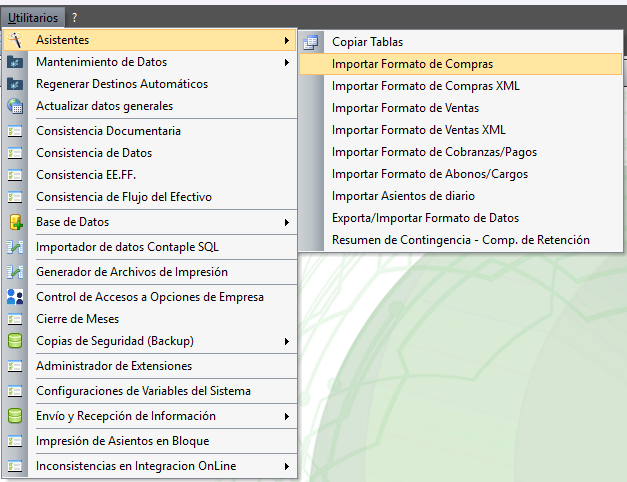The width and height of the screenshot is (627, 482).
Task: Expand the Envío y Recepción de Información arrow
Action: point(287,416)
